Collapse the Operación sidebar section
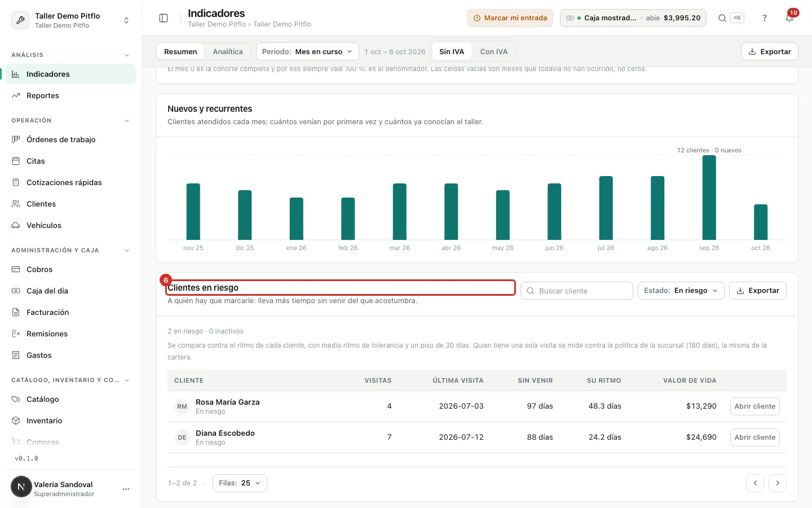This screenshot has height=508, width=812. coord(127,121)
